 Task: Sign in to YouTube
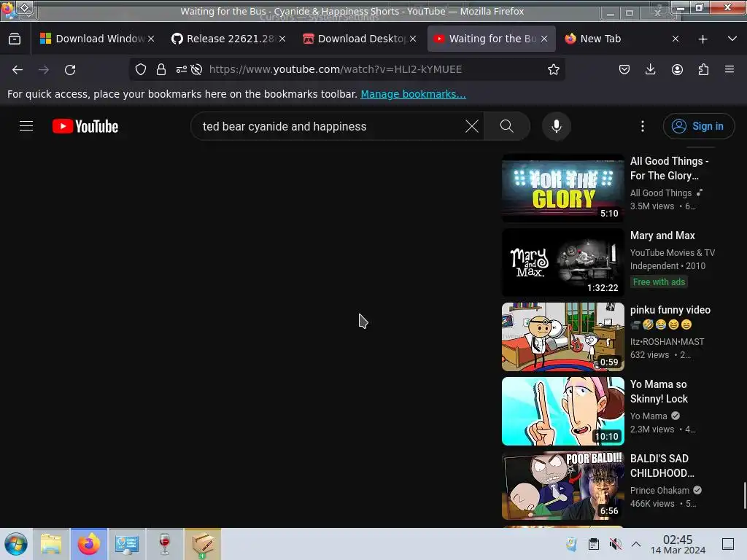pos(698,126)
